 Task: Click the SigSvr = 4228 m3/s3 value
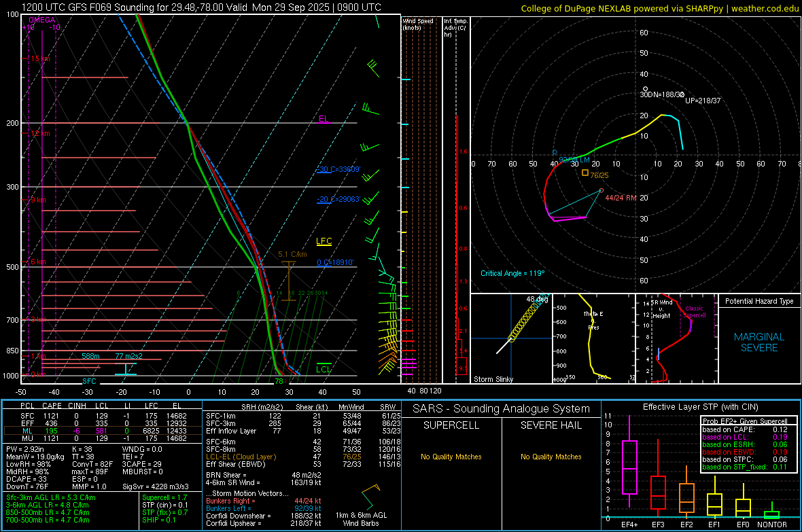[156, 486]
